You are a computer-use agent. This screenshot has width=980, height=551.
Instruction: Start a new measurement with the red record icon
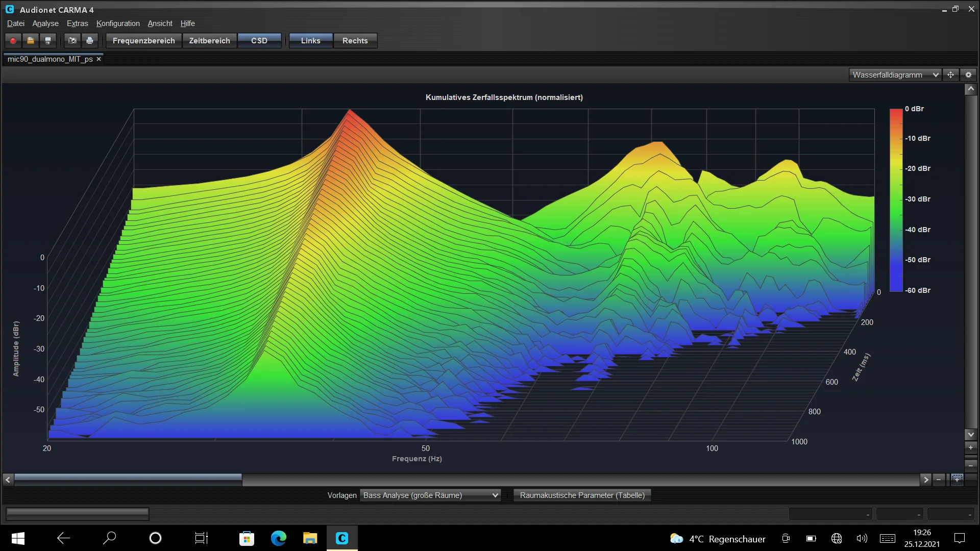pos(13,41)
